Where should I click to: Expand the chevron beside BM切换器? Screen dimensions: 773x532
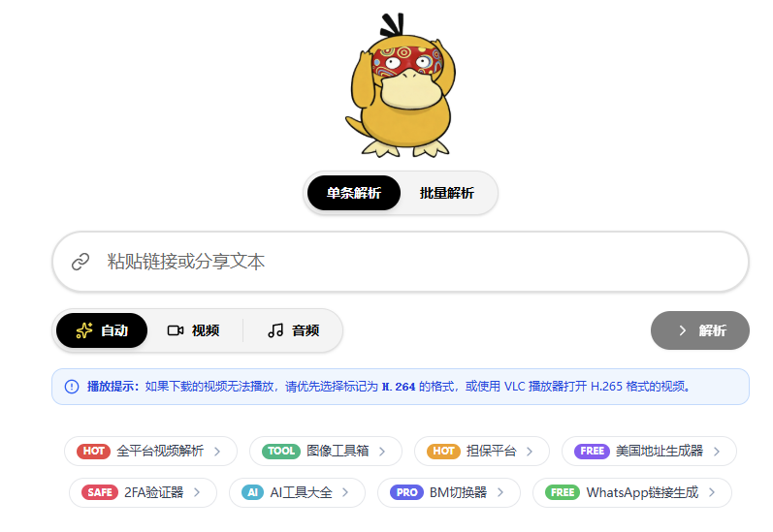click(500, 492)
